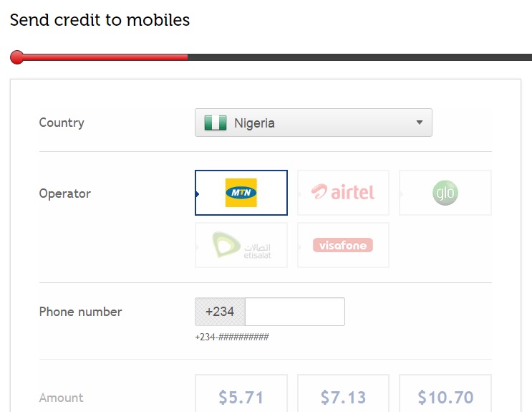
Task: Click the Send credit to mobiles heading
Action: pos(100,19)
